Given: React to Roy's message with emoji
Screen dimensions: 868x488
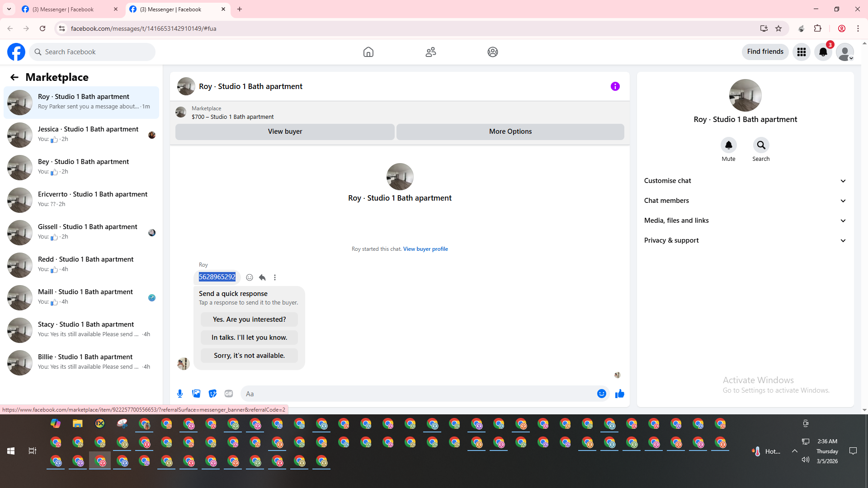Looking at the screenshot, I should 250,277.
